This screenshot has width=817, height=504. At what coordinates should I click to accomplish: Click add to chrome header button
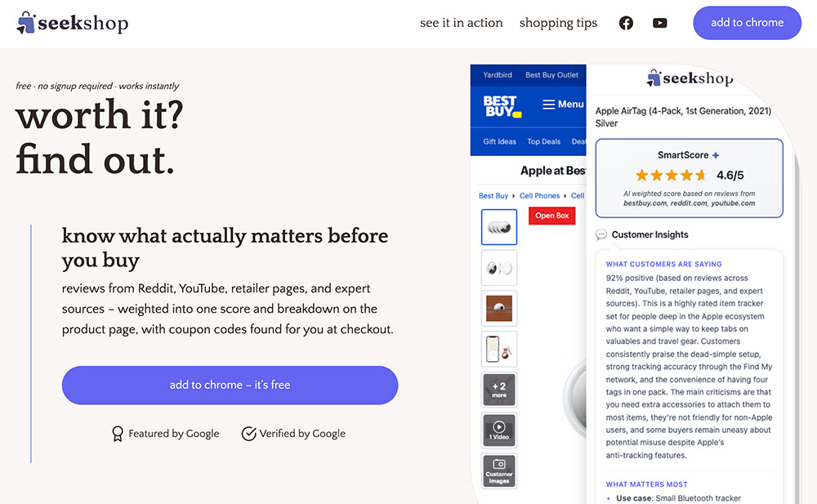(747, 23)
